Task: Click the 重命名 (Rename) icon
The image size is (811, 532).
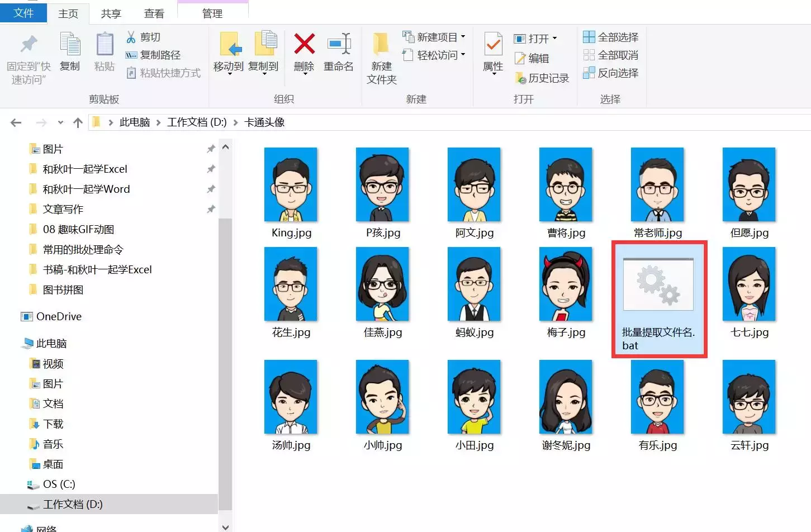Action: pyautogui.click(x=339, y=44)
